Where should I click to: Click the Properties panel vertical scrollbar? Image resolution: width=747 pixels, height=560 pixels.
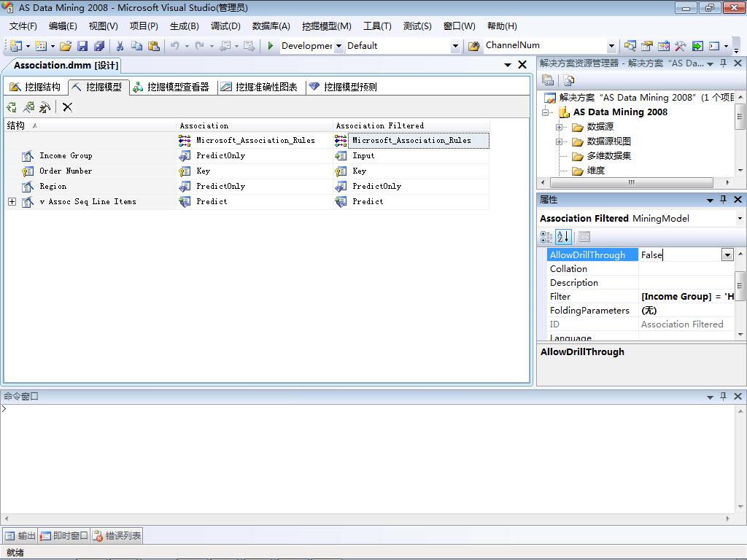pos(740,286)
